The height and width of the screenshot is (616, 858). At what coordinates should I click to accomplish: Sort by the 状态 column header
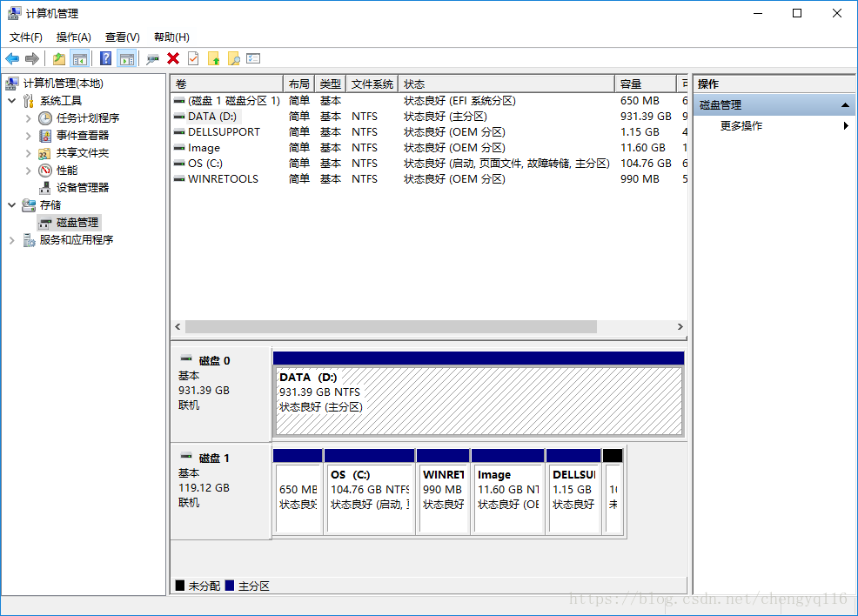click(x=506, y=84)
